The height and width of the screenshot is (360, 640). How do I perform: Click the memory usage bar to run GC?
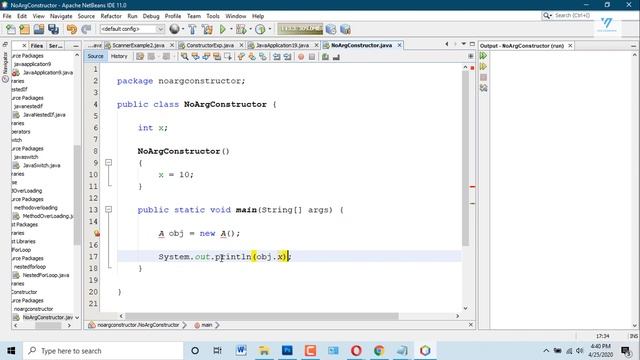[x=300, y=29]
